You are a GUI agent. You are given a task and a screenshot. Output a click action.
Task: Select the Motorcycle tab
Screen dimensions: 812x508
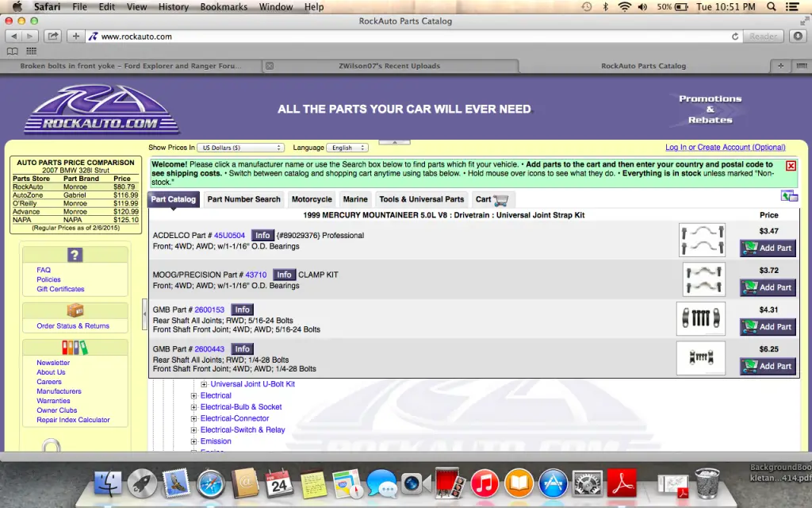[312, 199]
